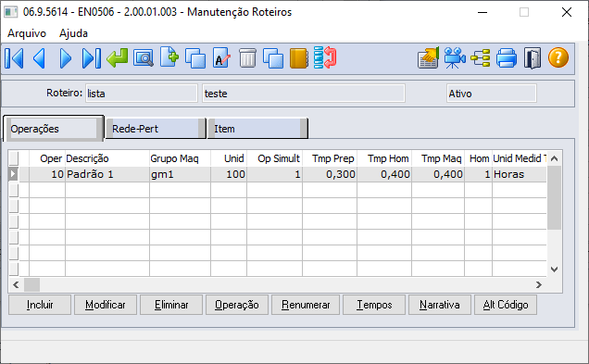The image size is (589, 364).
Task: Open the orange notebook icon
Action: click(299, 58)
